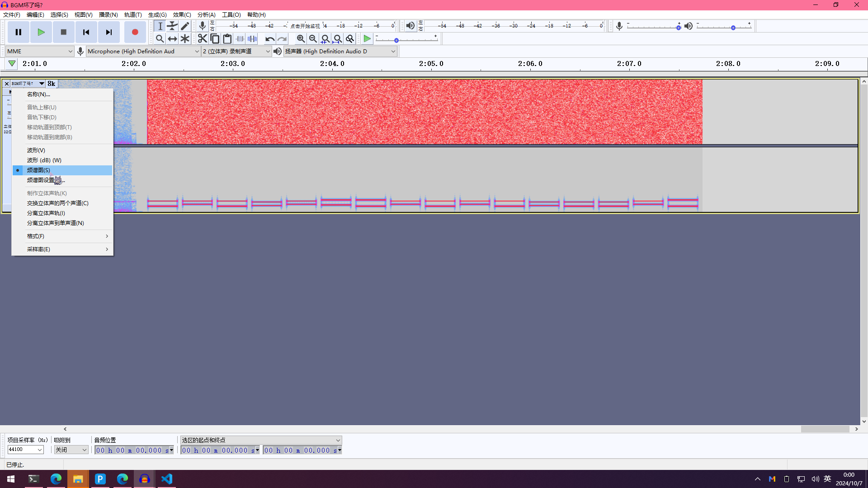Click the Silence audio icon
The width and height of the screenshot is (868, 488).
(252, 39)
